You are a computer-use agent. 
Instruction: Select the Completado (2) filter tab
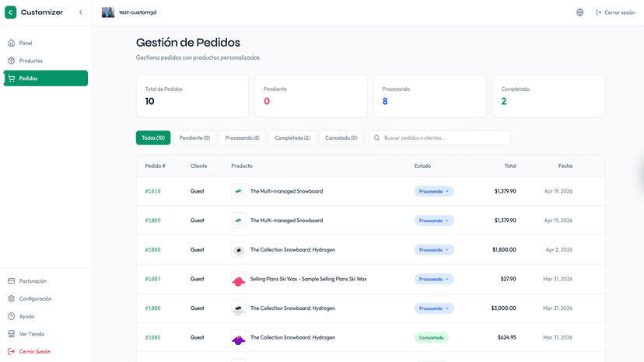click(x=292, y=138)
